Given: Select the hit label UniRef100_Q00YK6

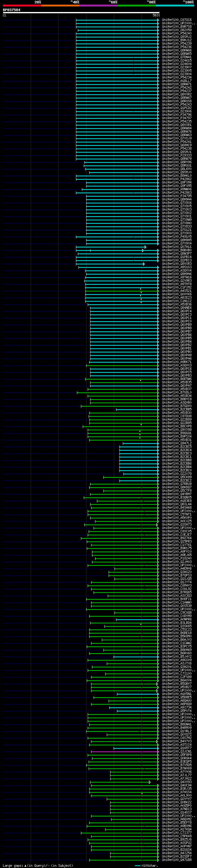Looking at the screenshot, I should (x=177, y=294).
